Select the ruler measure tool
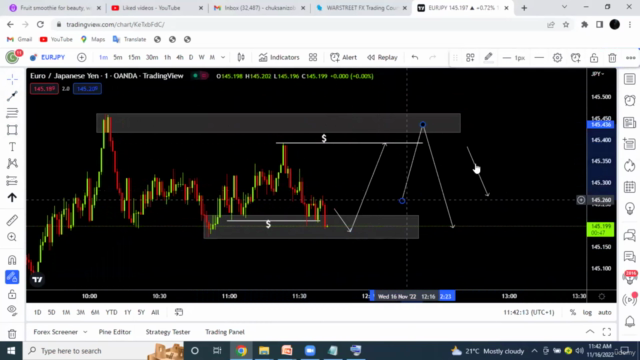The height and width of the screenshot is (360, 640). point(12,220)
